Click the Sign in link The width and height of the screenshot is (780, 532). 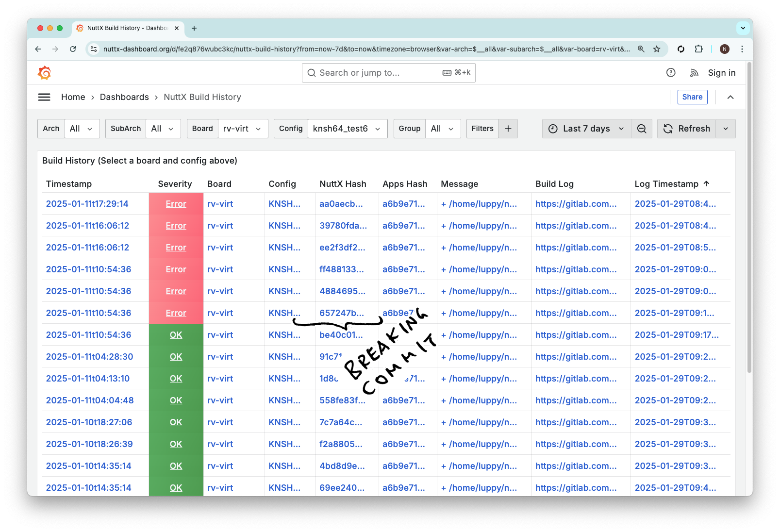coord(722,73)
